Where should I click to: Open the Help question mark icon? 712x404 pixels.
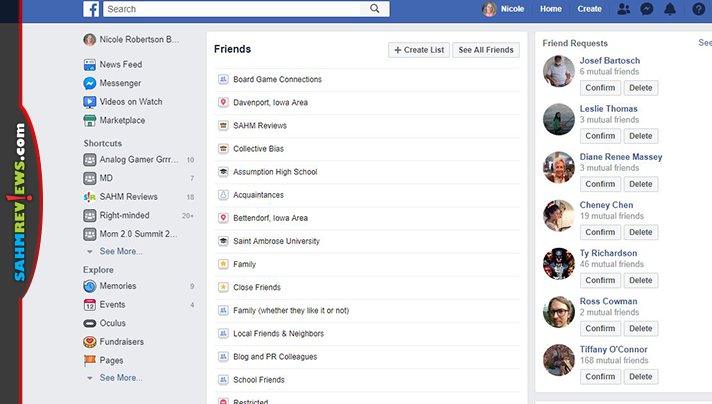coord(699,9)
